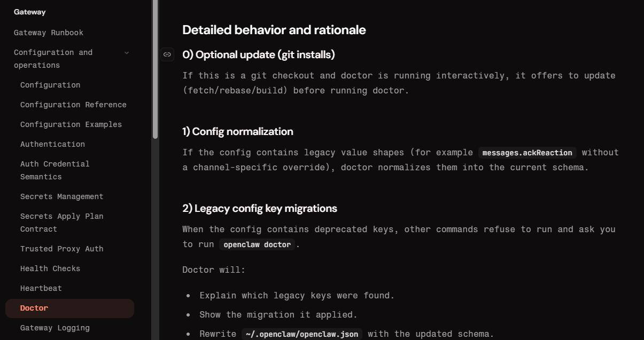Click the Config normalization heading
Screen dimensions: 644x340
coord(238,131)
